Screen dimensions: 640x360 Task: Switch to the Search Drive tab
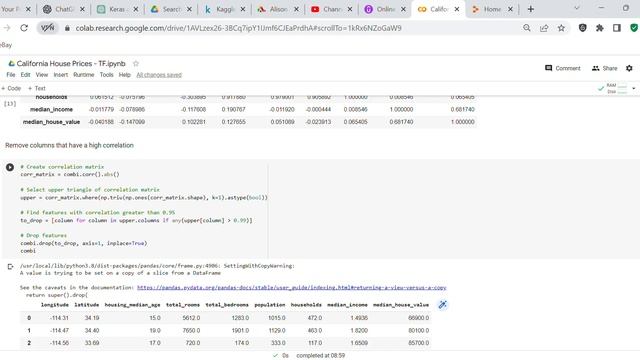point(171,9)
